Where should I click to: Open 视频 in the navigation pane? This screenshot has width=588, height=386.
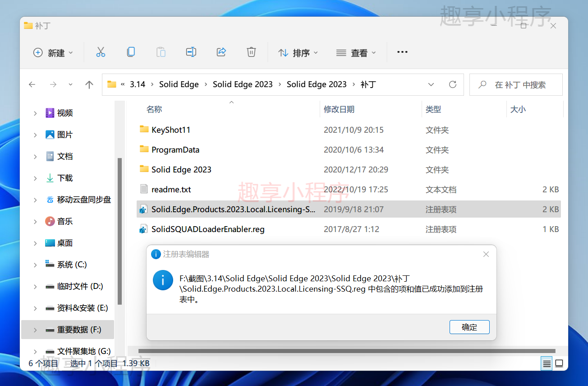(65, 113)
